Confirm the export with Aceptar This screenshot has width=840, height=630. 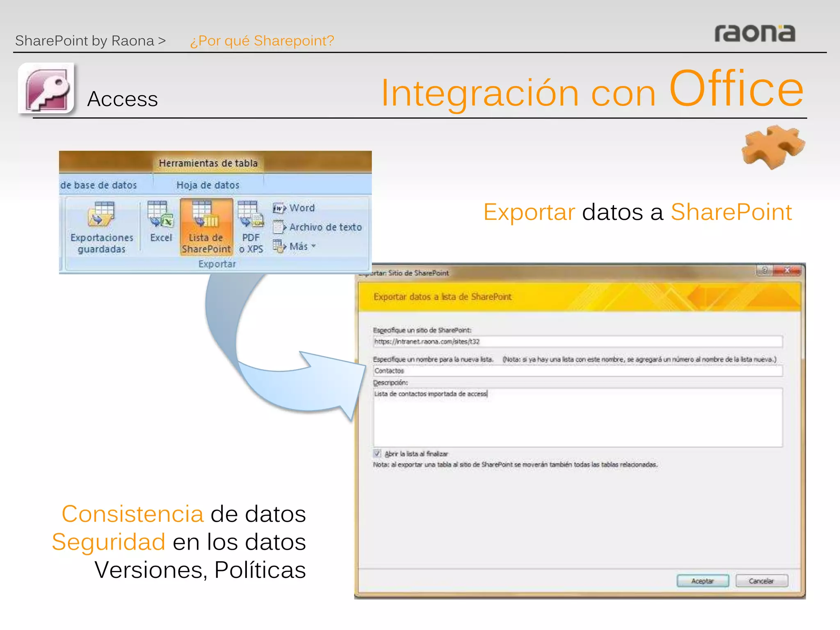pos(703,581)
